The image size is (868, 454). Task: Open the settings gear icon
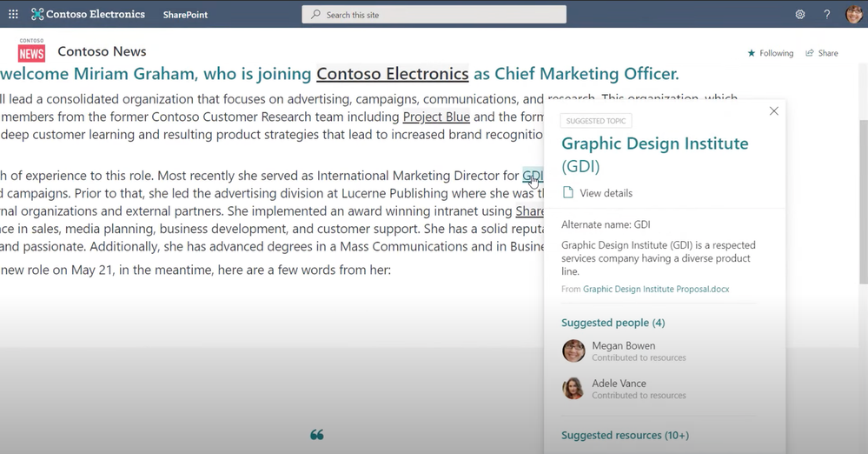point(800,14)
